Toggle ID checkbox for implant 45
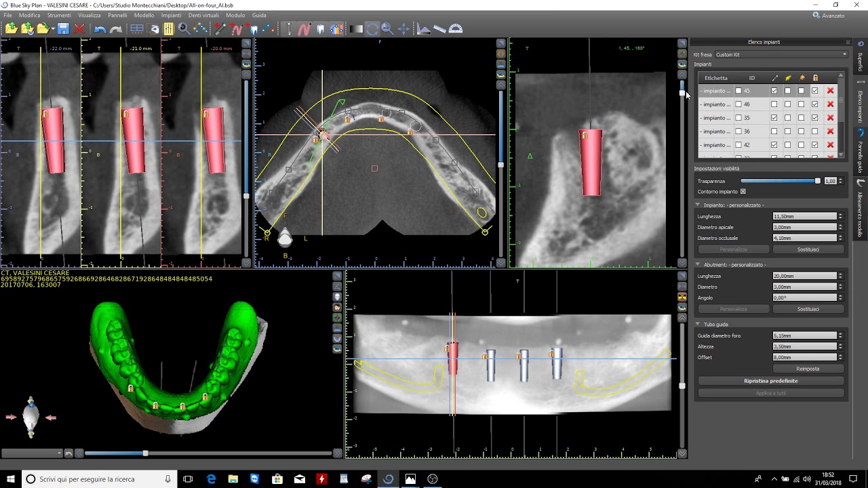868x488 pixels. [x=738, y=91]
